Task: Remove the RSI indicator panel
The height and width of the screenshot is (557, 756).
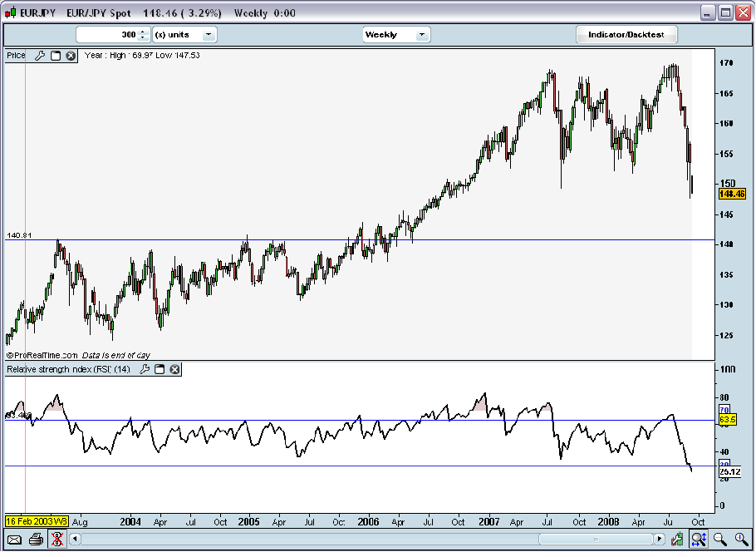Action: (x=175, y=369)
